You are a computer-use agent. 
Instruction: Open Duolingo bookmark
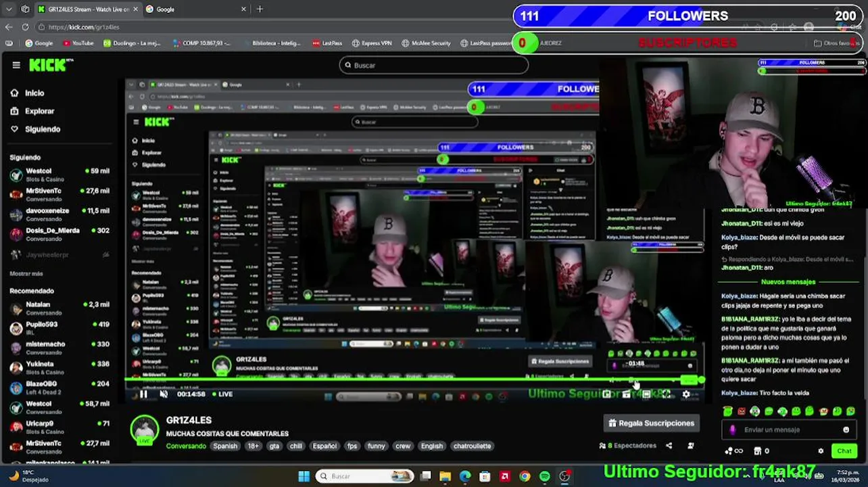pos(132,43)
